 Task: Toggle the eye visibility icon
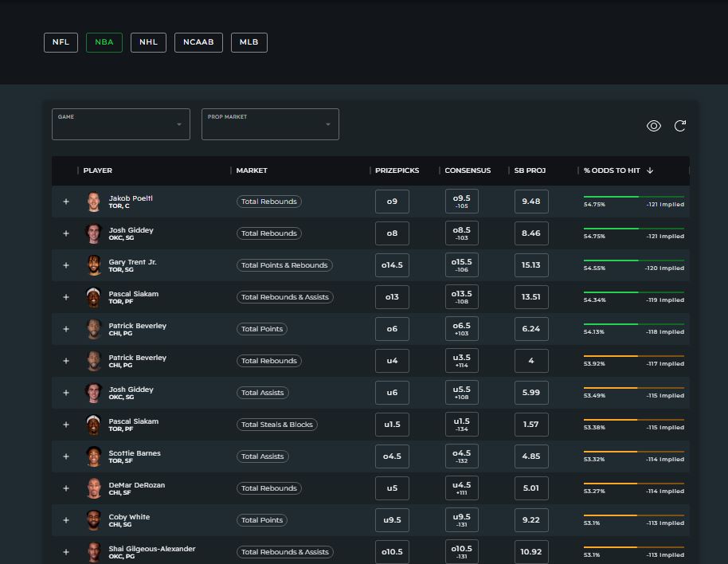(x=654, y=126)
